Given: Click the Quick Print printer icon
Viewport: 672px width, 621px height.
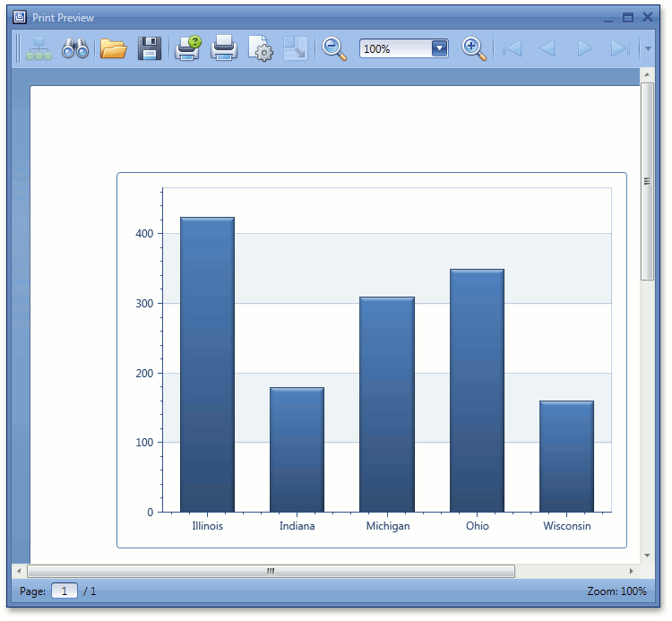Looking at the screenshot, I should pyautogui.click(x=224, y=48).
